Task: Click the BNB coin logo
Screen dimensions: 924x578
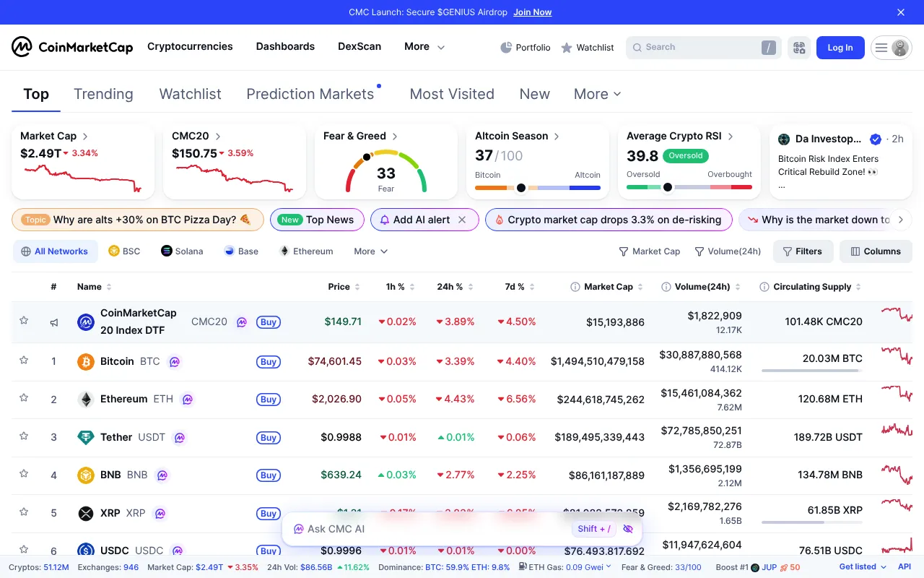Action: point(86,475)
